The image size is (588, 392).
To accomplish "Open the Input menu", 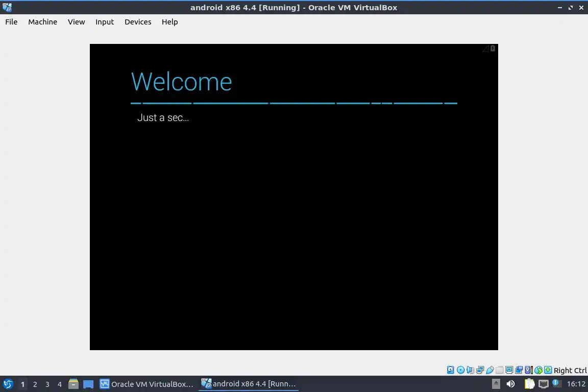I will 105,22.
